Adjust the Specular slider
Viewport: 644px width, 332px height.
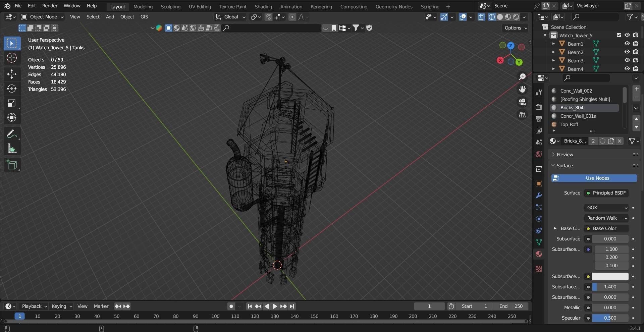coord(610,318)
